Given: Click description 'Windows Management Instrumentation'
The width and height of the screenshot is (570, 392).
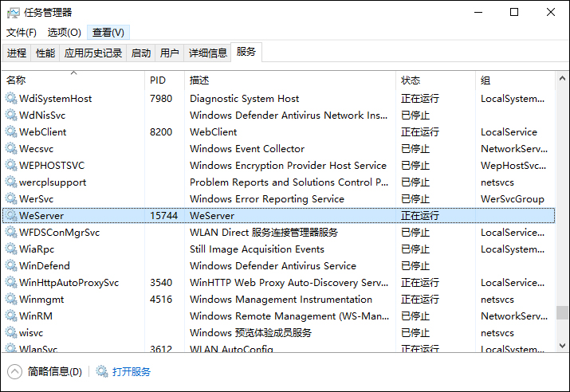Looking at the screenshot, I should (x=281, y=300).
